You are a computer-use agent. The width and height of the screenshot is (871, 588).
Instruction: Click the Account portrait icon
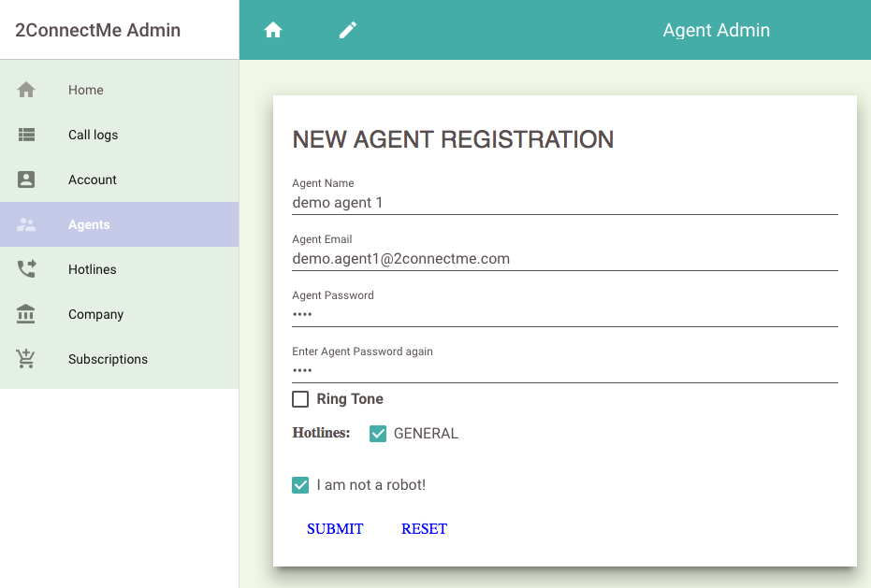coord(26,179)
